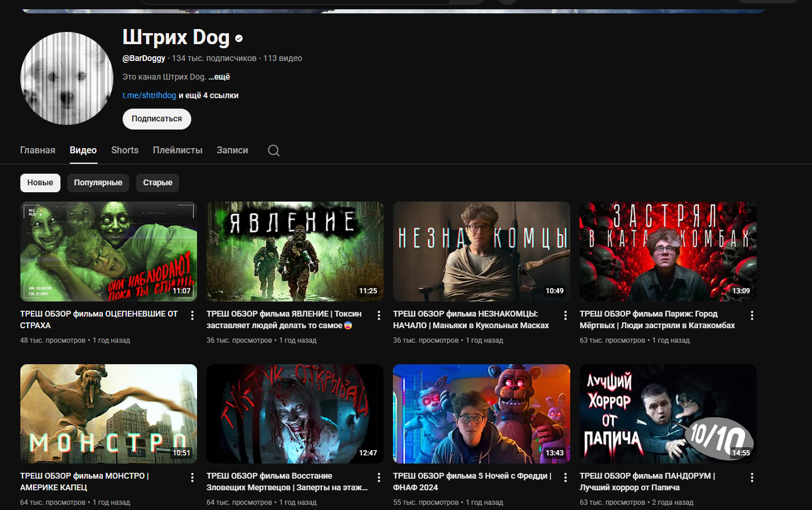Show the 'и ещё 4 ссылки' links
This screenshot has width=812, height=510.
pyautogui.click(x=209, y=95)
